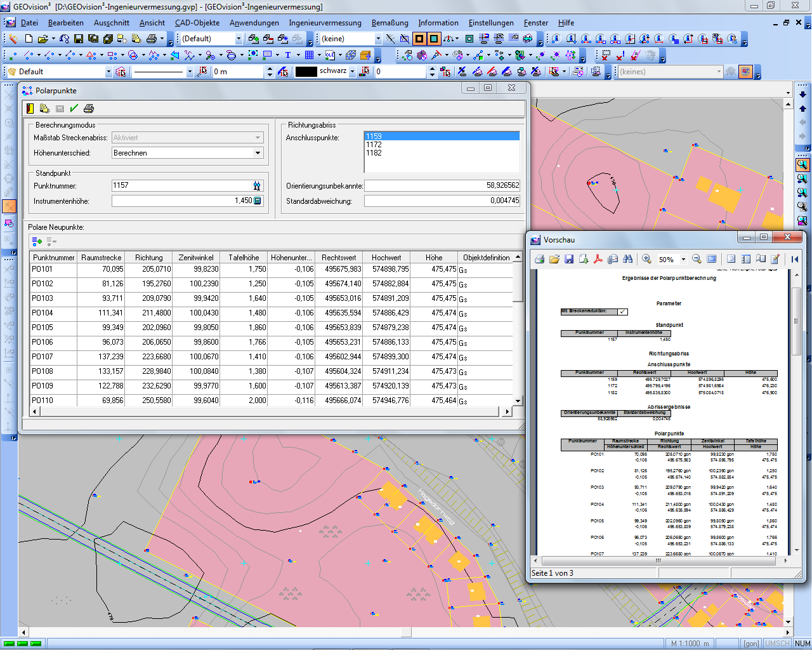The height and width of the screenshot is (650, 812).
Task: Click the OLE object tool
Action: tap(330, 55)
